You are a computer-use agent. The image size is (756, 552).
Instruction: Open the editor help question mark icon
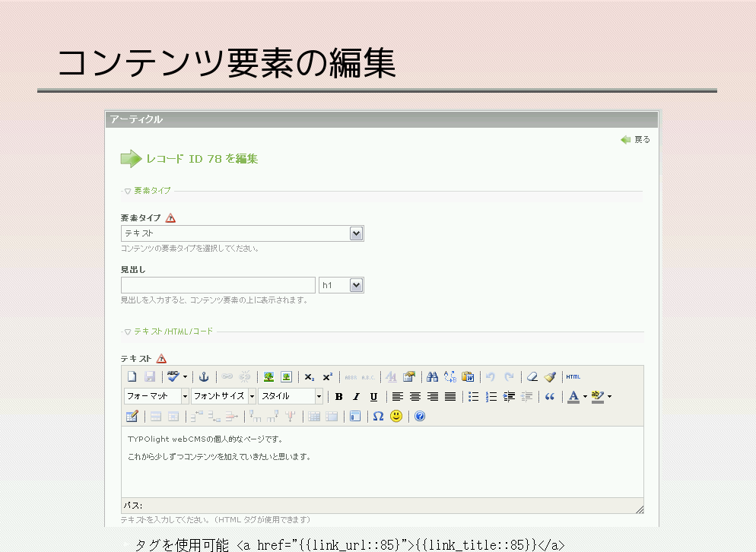(x=420, y=416)
